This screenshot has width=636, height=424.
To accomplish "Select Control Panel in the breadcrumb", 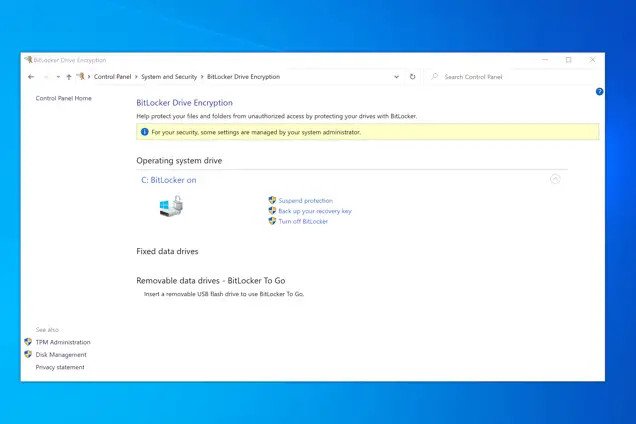I will [x=112, y=77].
